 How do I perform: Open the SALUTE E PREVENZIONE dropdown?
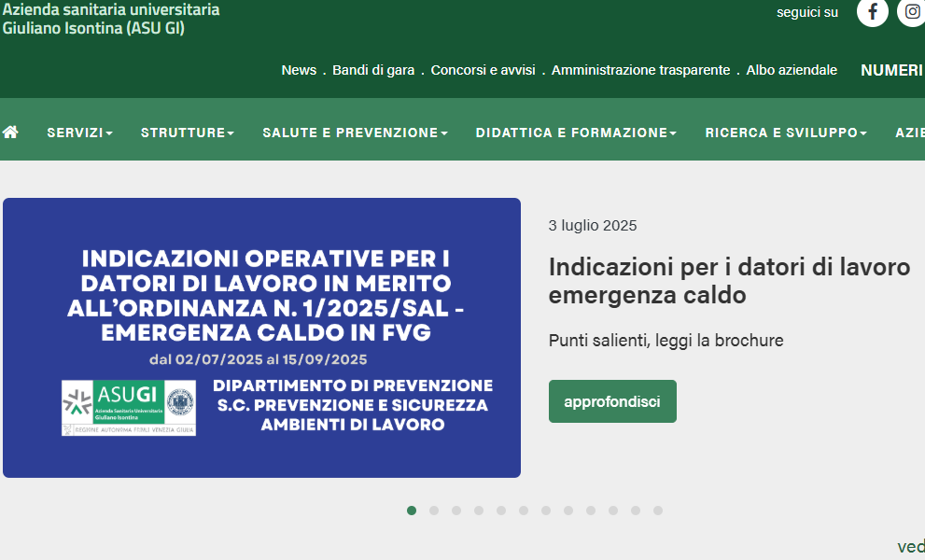(355, 133)
